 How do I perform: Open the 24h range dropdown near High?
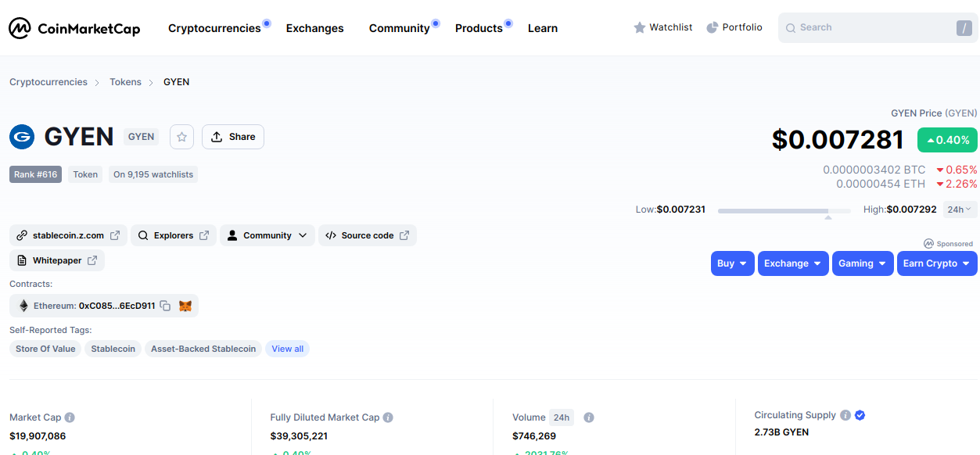point(960,210)
